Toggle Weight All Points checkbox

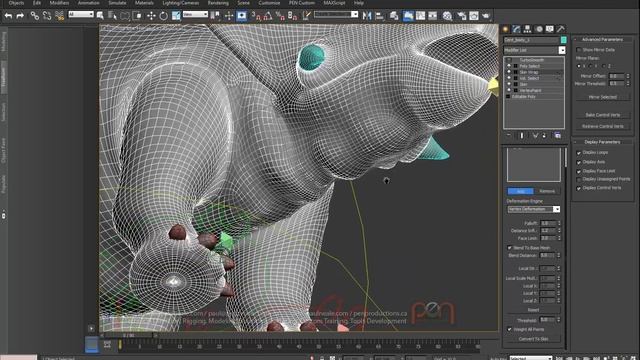[x=509, y=329]
